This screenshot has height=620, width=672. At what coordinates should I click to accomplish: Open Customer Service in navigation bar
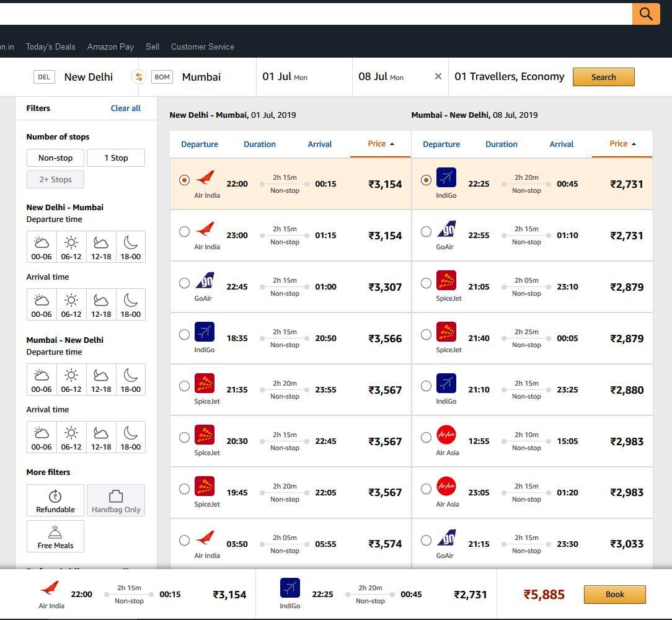point(203,46)
